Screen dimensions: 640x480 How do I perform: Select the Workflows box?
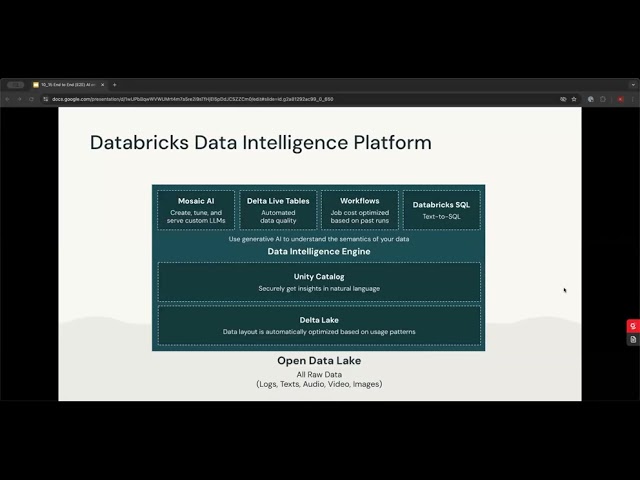360,210
